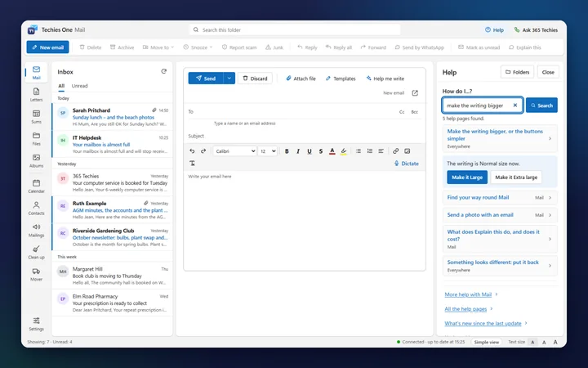Clear formatting in the composer toolbar
Screen dimensions: 588x368
193,163
